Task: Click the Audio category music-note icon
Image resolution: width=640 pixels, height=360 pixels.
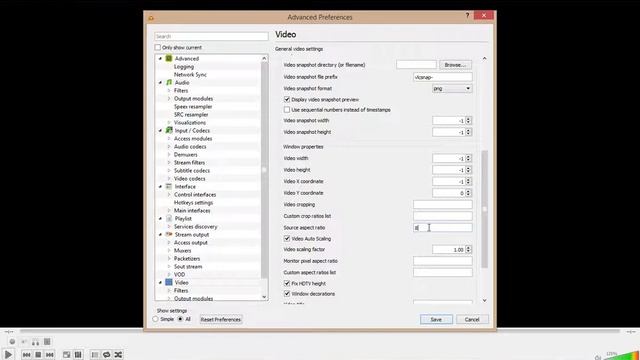Action: tap(169, 82)
